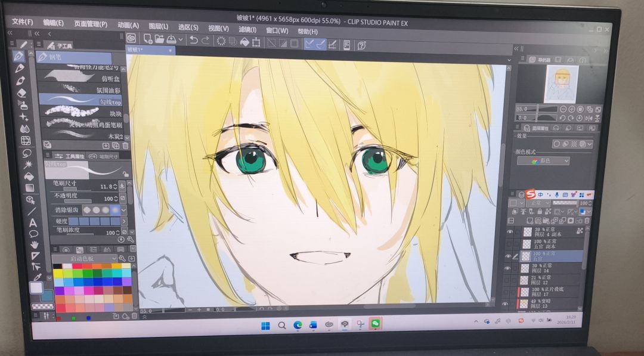Toggle visibility of layer 图层 13

click(x=505, y=304)
